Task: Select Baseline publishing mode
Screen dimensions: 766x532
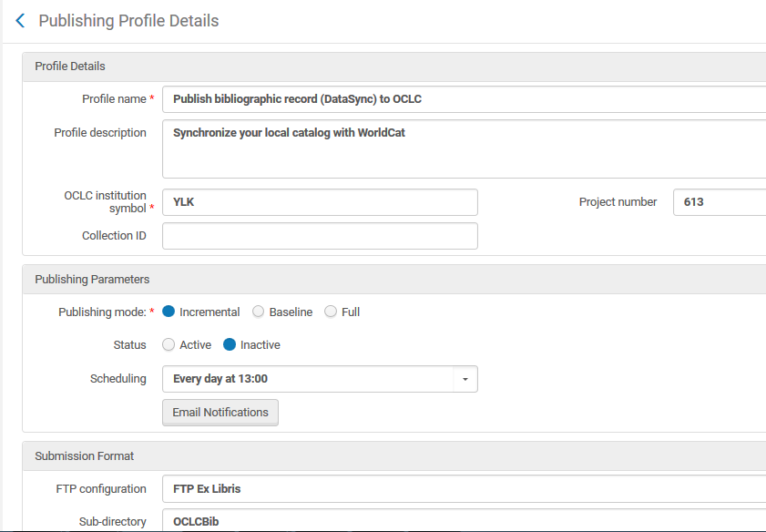Action: pos(259,312)
